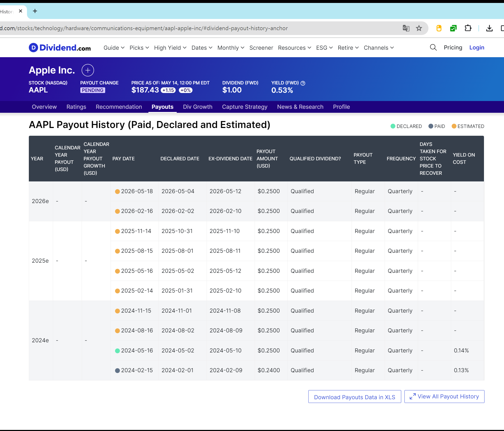This screenshot has width=504, height=431.
Task: Click the Login link
Action: 477,48
